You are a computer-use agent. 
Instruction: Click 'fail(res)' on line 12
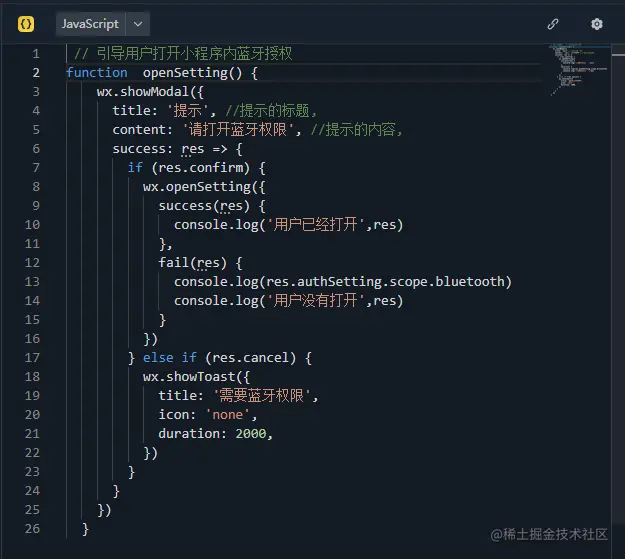(x=193, y=262)
